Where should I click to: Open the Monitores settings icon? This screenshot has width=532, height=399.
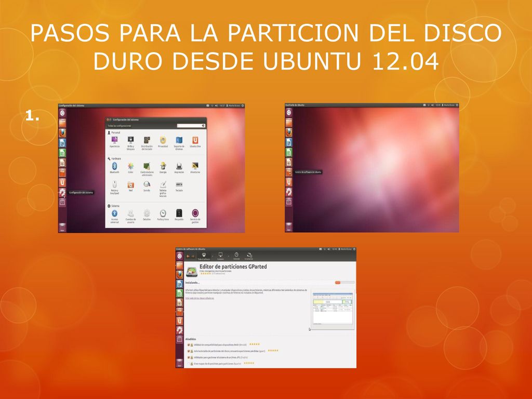195,168
